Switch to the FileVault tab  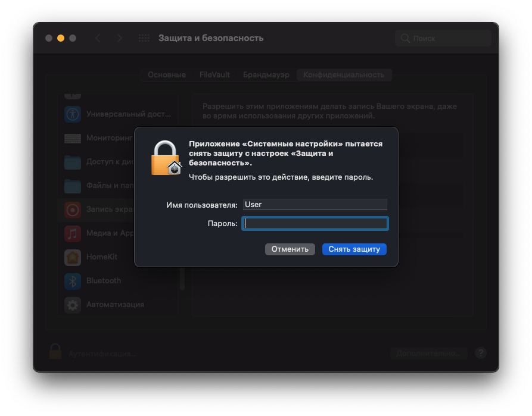tap(214, 75)
